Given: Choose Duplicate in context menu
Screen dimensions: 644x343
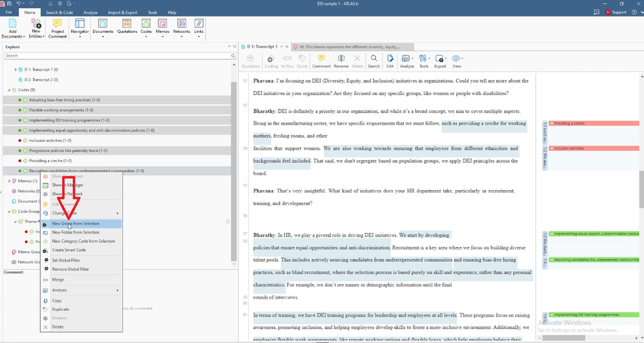Looking at the screenshot, I should [x=81, y=309].
